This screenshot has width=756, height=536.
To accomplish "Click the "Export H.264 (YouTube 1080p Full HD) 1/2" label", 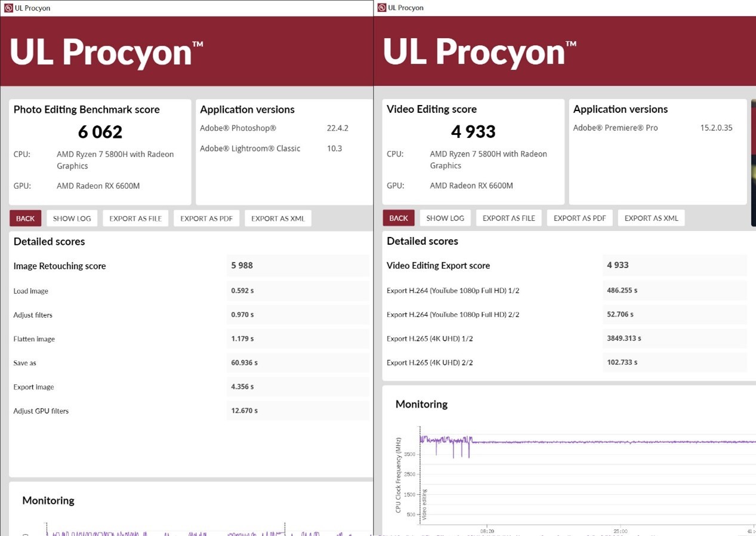I will tap(453, 291).
